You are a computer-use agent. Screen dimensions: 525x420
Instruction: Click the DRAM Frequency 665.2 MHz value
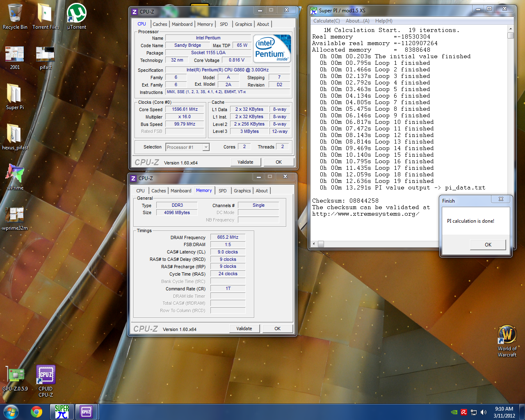tap(228, 237)
